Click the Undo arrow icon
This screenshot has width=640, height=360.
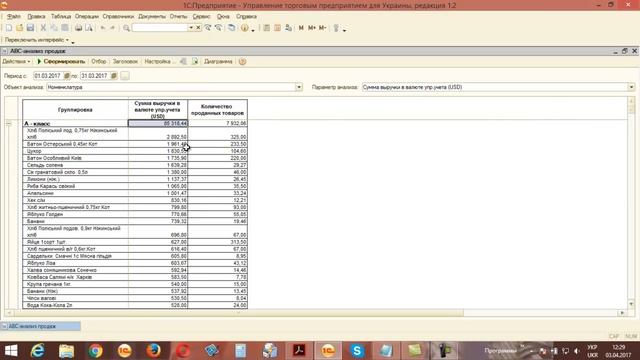[103, 28]
